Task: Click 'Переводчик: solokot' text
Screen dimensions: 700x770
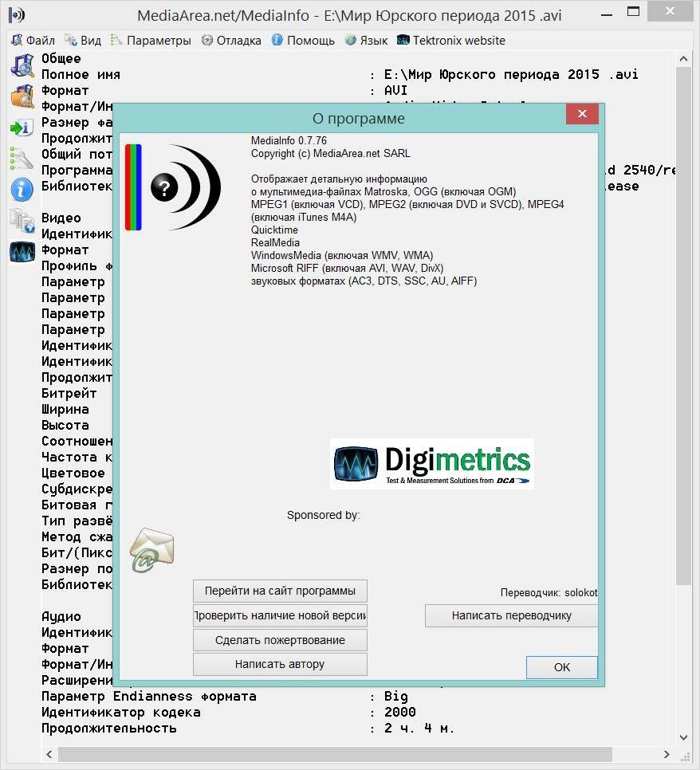Action: coord(549,593)
